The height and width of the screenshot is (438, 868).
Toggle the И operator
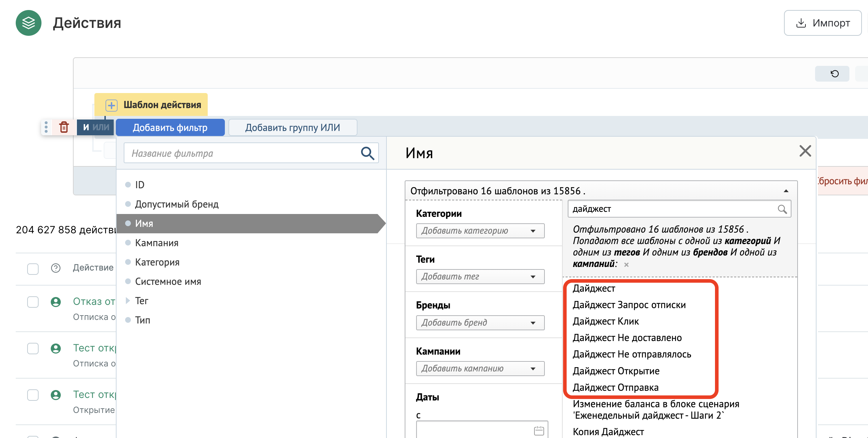tap(86, 127)
